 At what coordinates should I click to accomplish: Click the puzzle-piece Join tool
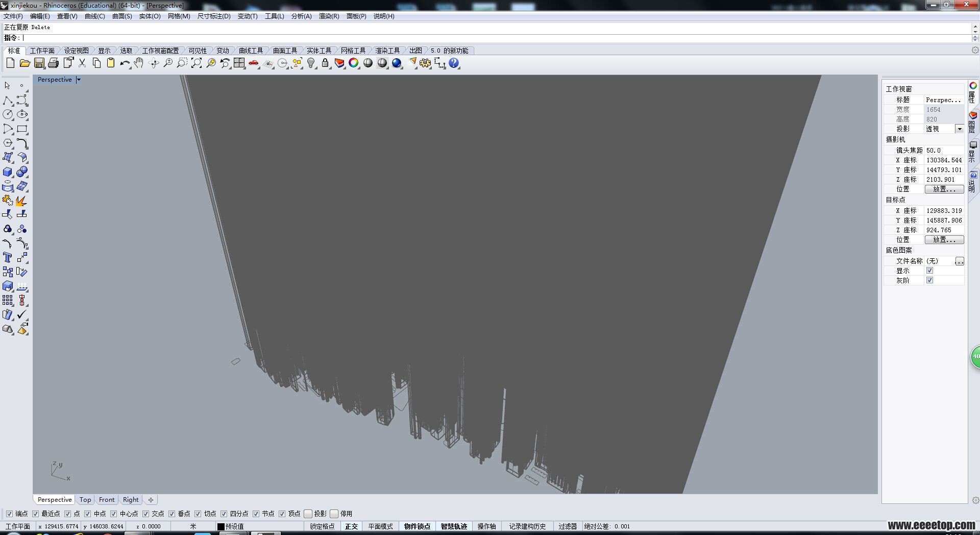(x=8, y=200)
